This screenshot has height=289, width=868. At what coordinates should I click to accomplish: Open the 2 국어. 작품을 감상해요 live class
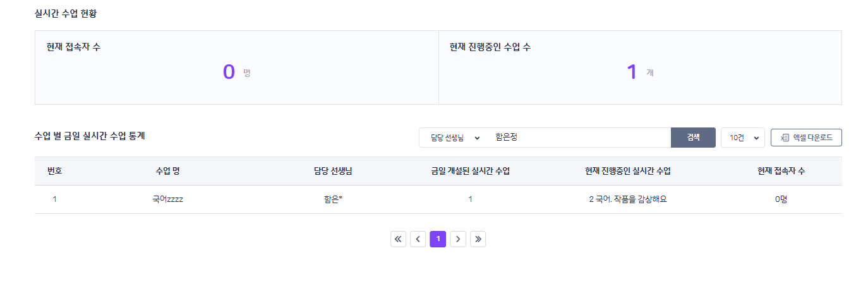(627, 199)
